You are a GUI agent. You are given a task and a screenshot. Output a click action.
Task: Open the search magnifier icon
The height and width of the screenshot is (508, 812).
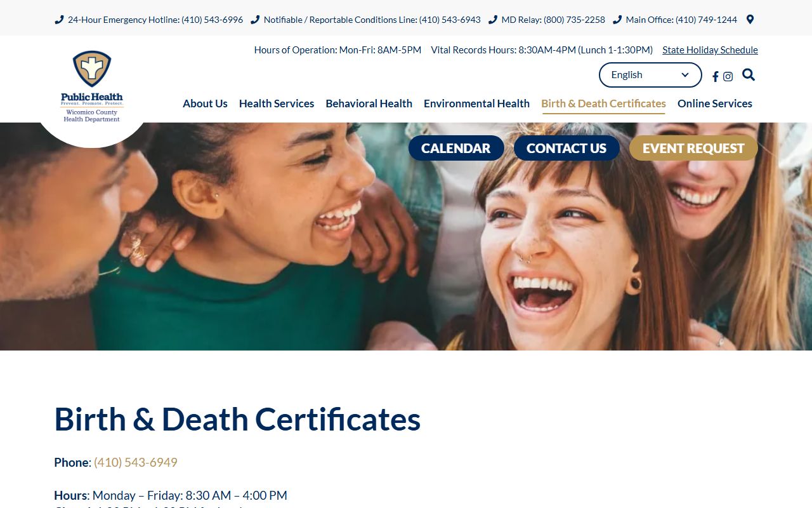(x=749, y=75)
